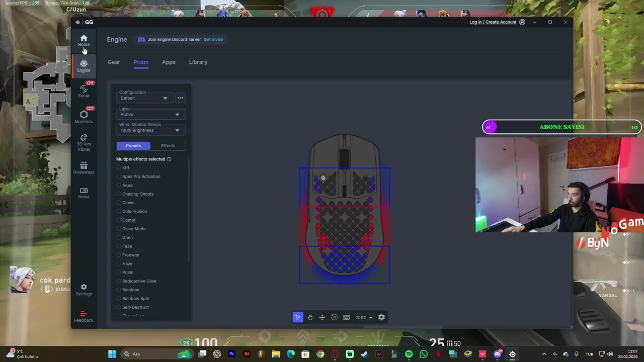The width and height of the screenshot is (644, 362).
Task: Open Spotify from the taskbar
Action: [x=409, y=354]
